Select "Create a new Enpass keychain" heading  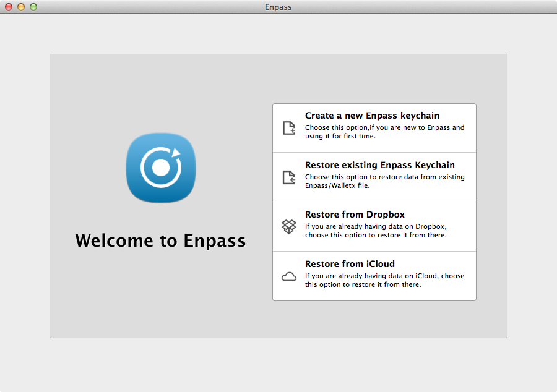372,116
